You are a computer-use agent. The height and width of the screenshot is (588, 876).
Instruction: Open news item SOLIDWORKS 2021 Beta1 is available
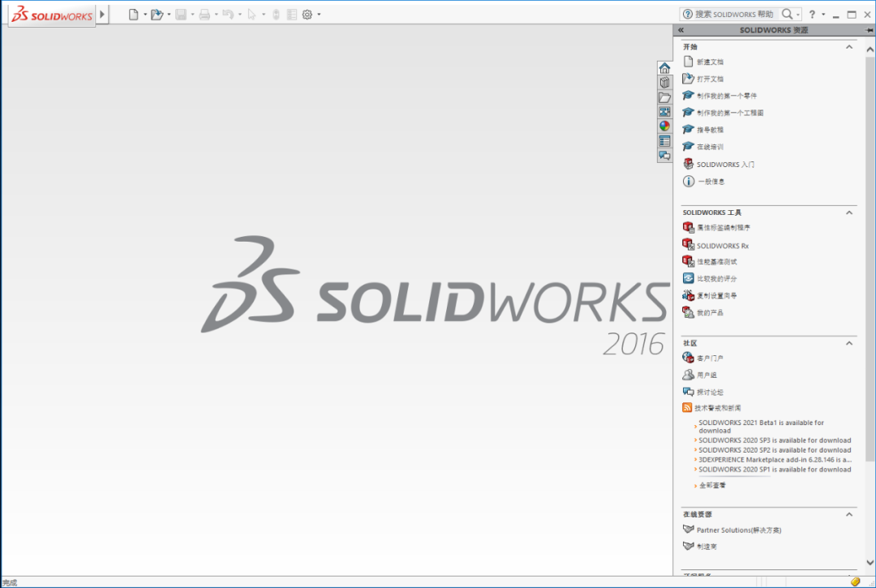pyautogui.click(x=761, y=427)
